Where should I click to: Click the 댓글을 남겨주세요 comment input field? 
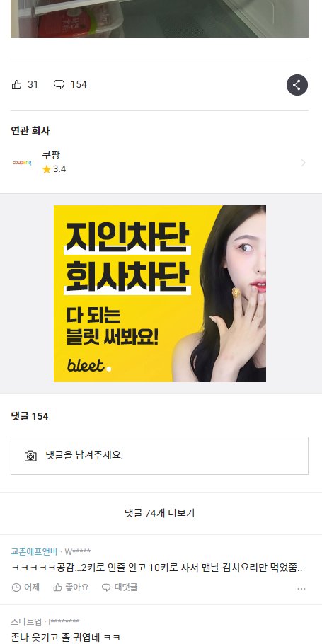(160, 456)
